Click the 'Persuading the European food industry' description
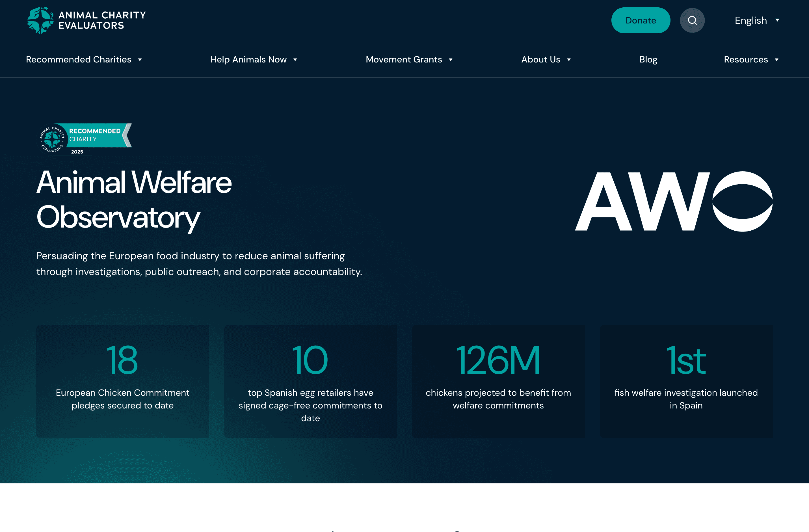The height and width of the screenshot is (532, 809). [199, 264]
